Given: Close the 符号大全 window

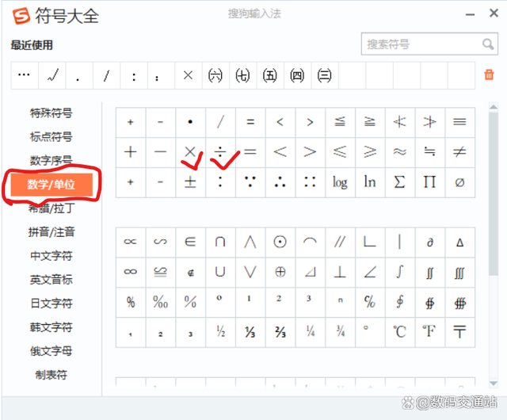Looking at the screenshot, I should (x=494, y=13).
